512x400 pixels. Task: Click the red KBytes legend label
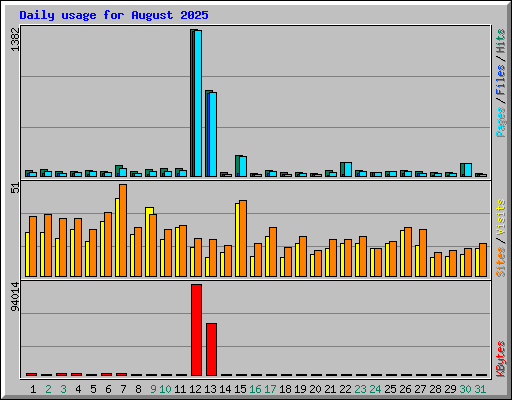(501, 359)
